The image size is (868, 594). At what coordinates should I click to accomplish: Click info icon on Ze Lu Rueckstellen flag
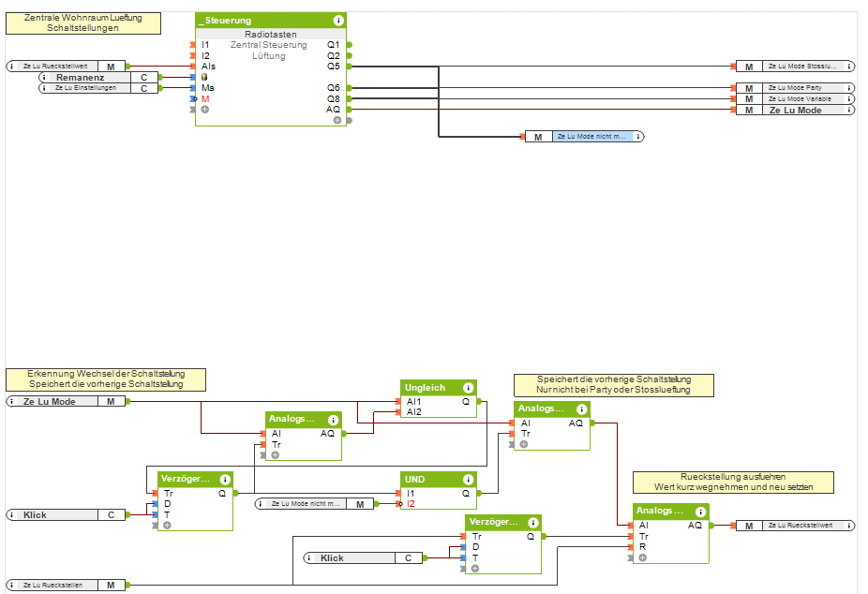click(11, 585)
